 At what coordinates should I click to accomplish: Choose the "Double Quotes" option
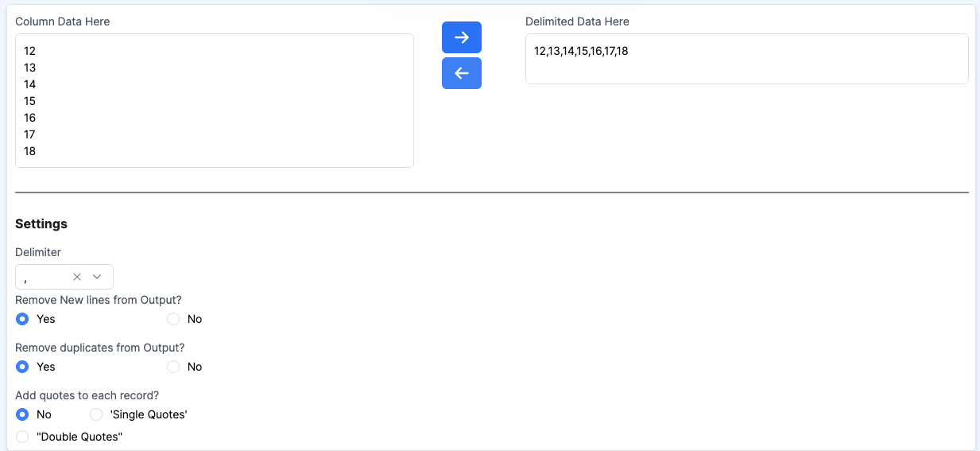[x=22, y=437]
